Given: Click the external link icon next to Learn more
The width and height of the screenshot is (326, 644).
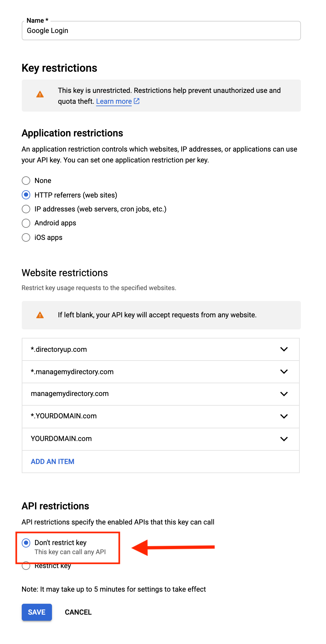Looking at the screenshot, I should click(137, 101).
